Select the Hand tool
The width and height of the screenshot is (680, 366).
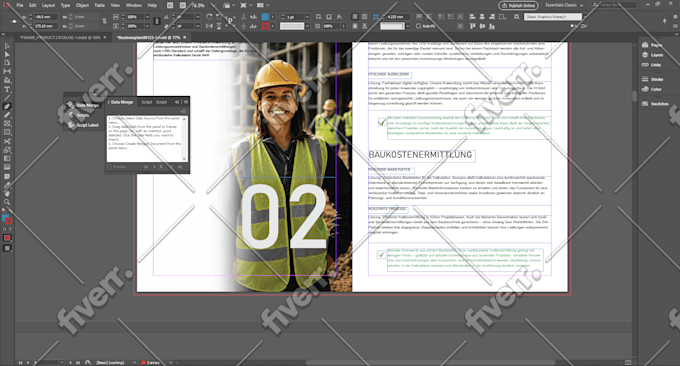(7, 193)
